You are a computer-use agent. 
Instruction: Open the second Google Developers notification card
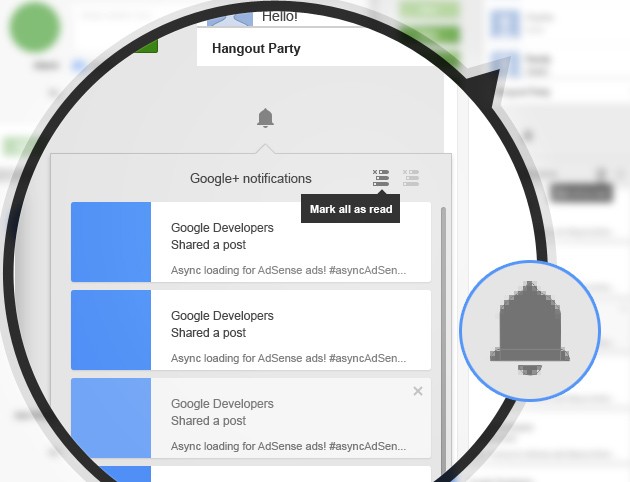pos(251,330)
